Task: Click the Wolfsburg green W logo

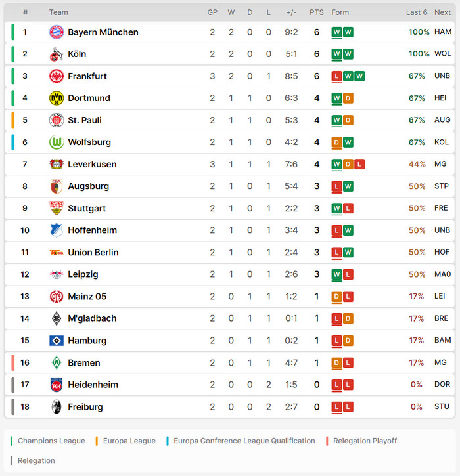Action: (57, 142)
